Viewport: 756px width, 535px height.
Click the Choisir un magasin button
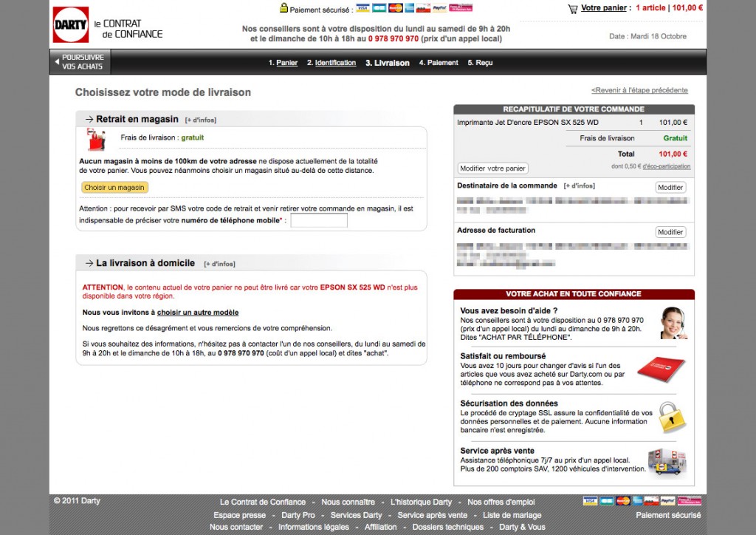click(114, 187)
